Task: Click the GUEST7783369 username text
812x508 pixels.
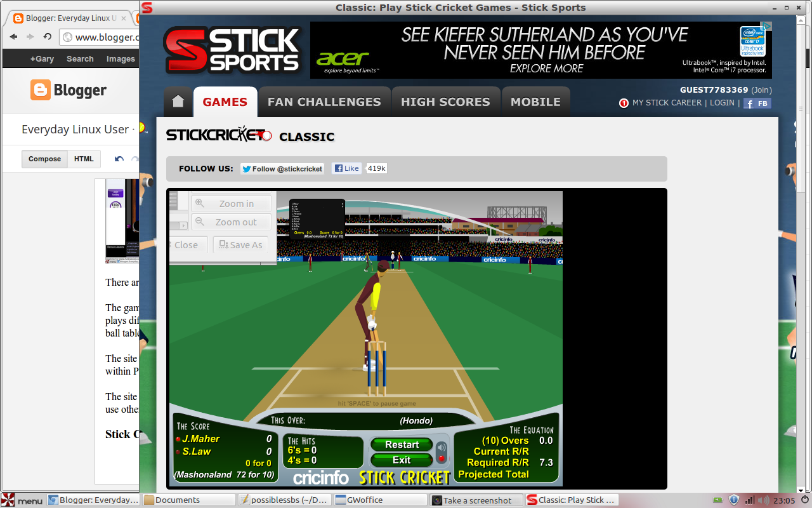Action: (714, 90)
